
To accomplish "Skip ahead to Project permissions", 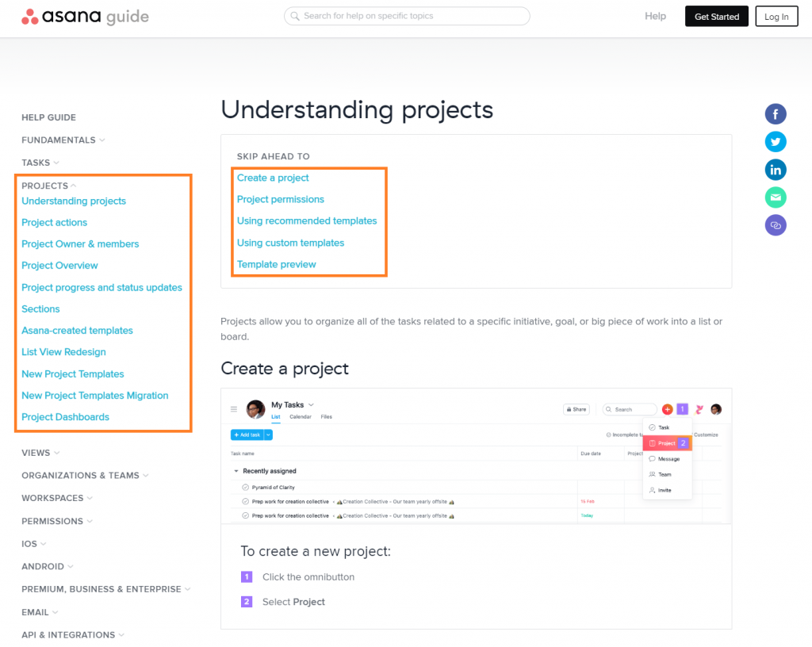I will click(280, 199).
